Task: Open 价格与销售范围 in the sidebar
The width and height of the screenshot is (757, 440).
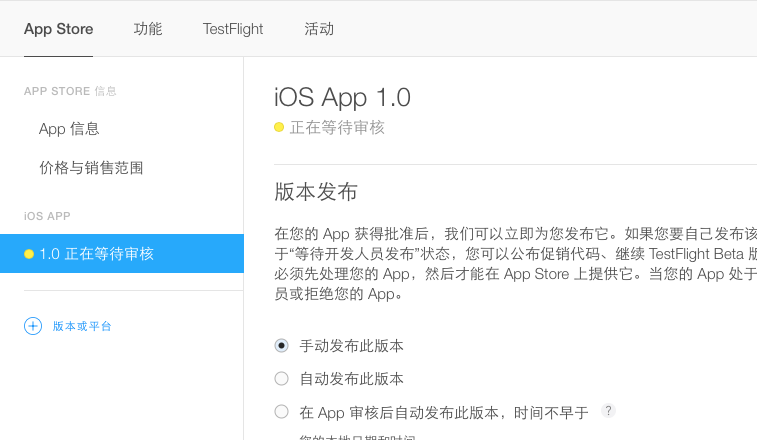Action: (91, 168)
